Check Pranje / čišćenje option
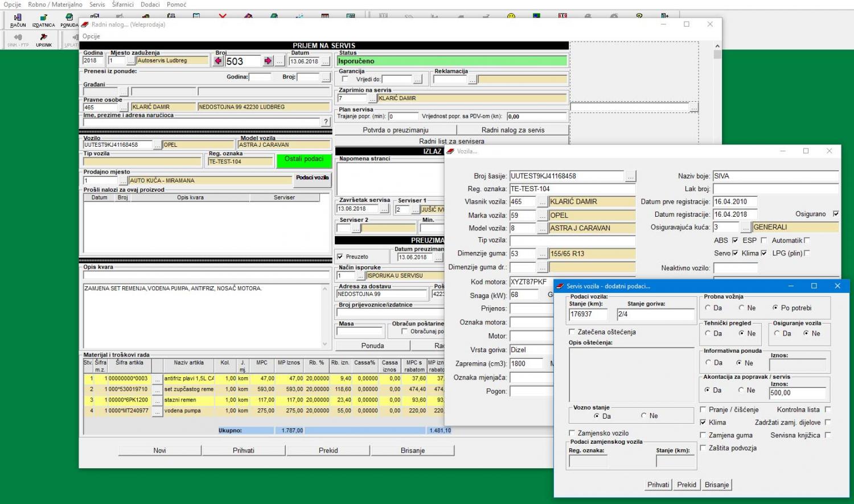The image size is (854, 504). [x=703, y=410]
